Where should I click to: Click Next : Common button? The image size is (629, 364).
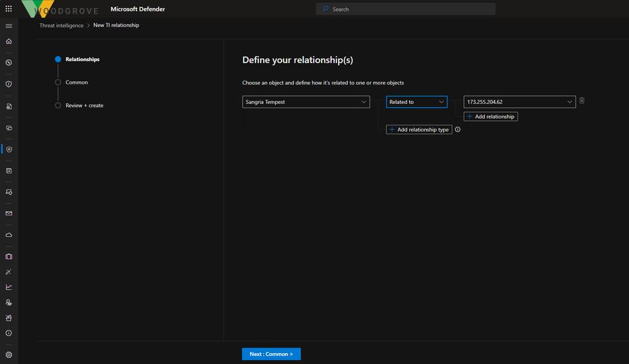[x=271, y=354]
